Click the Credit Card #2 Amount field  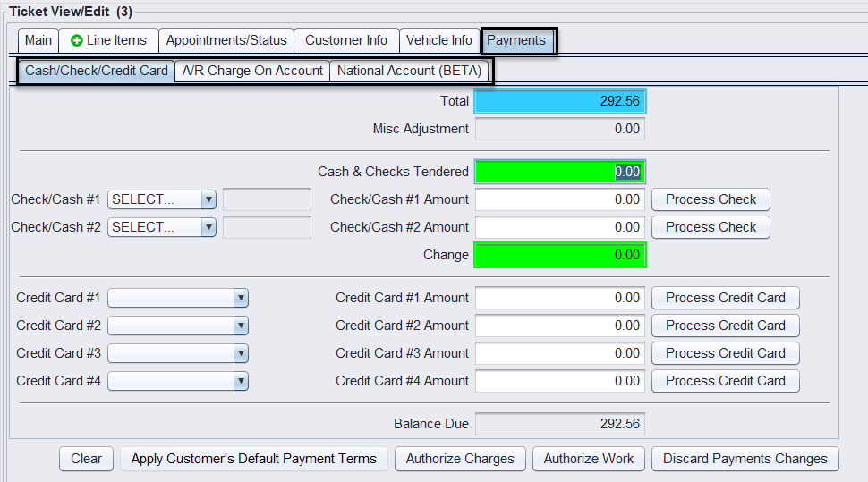click(559, 326)
